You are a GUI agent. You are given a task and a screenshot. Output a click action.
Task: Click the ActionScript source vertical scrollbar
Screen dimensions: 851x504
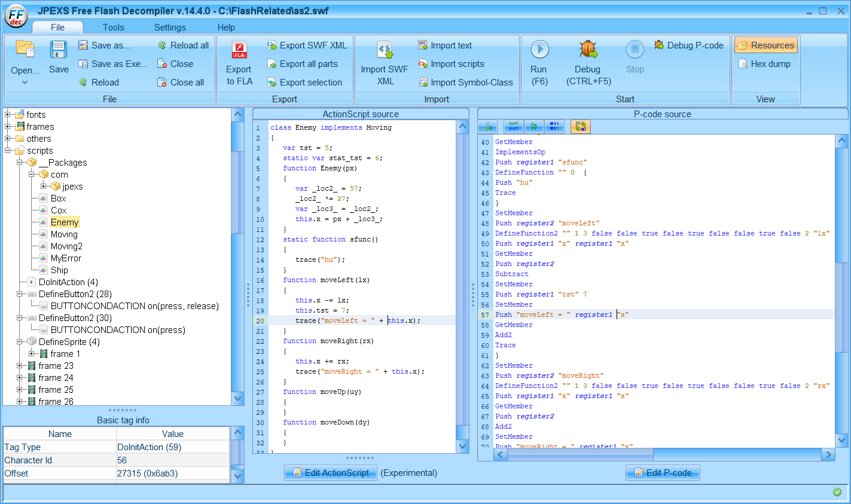coord(463,287)
